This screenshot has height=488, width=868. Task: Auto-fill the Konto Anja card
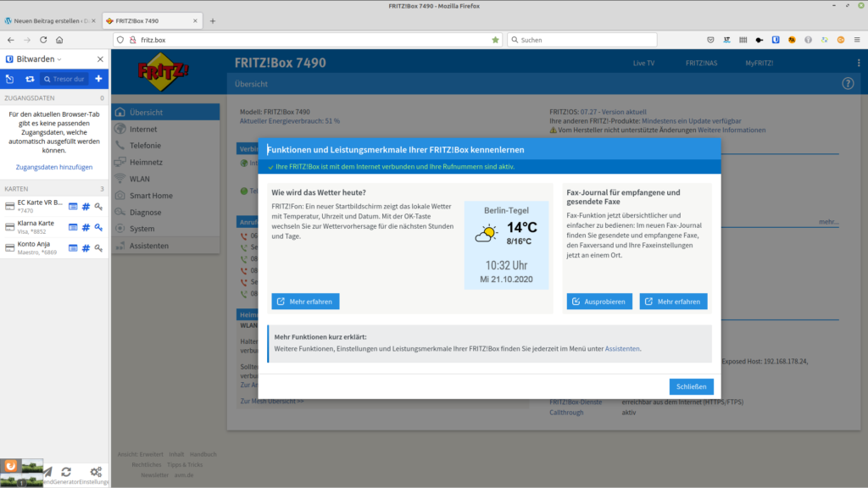click(73, 248)
